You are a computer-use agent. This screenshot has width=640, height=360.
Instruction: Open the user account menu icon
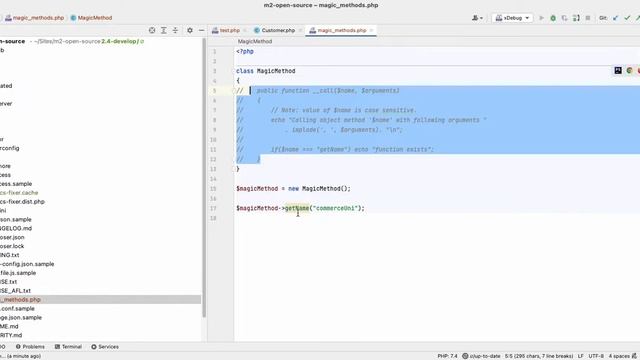[x=477, y=18]
